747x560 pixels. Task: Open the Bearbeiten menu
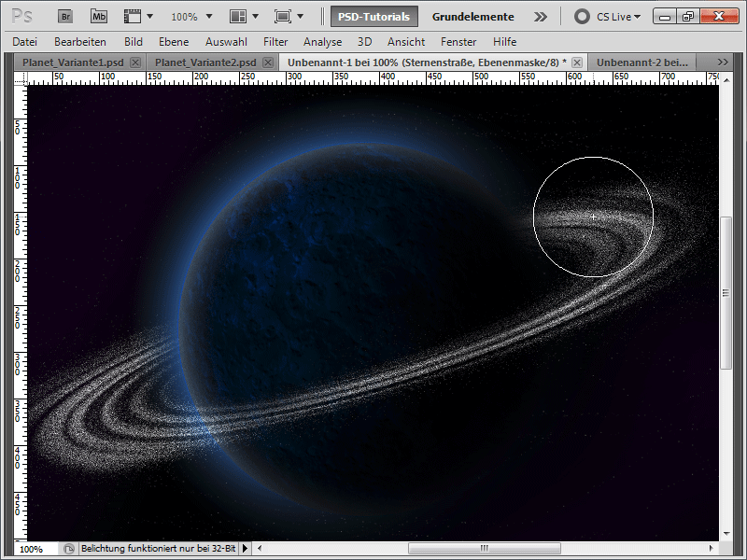pyautogui.click(x=80, y=42)
